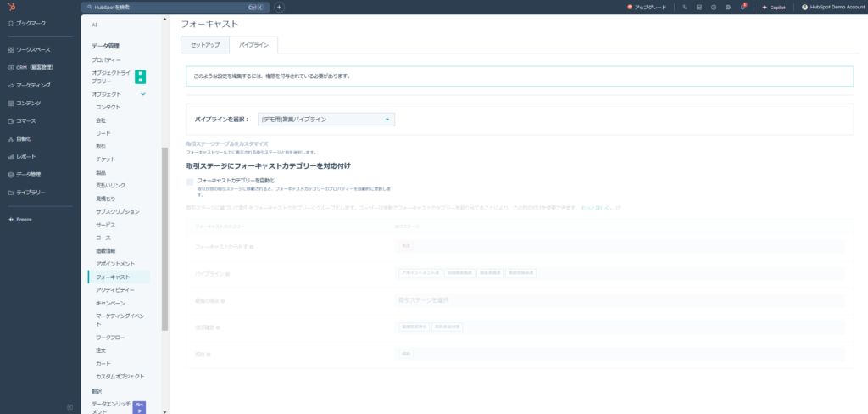Open the settings gear icon
Image resolution: width=868 pixels, height=414 pixels.
pyautogui.click(x=728, y=7)
